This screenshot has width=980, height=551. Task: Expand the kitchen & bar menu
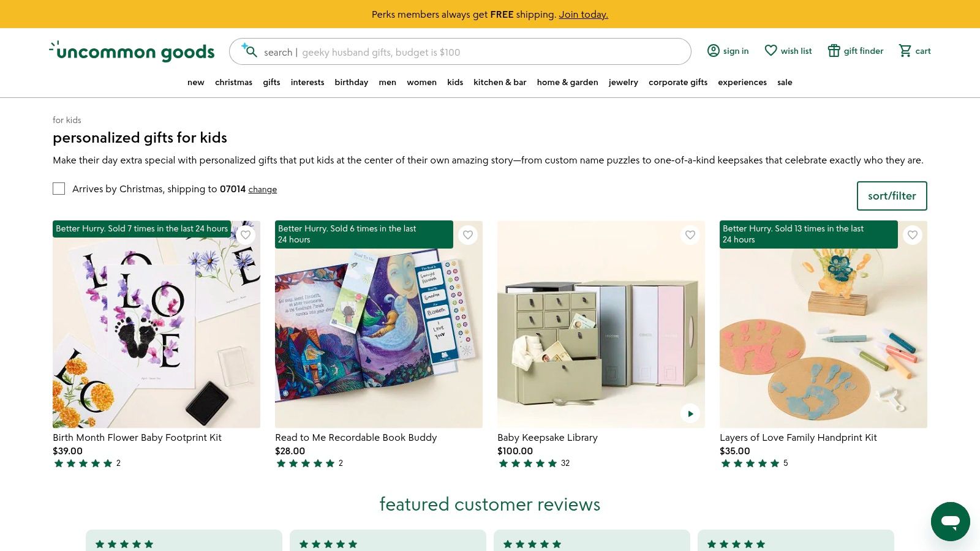(x=500, y=82)
